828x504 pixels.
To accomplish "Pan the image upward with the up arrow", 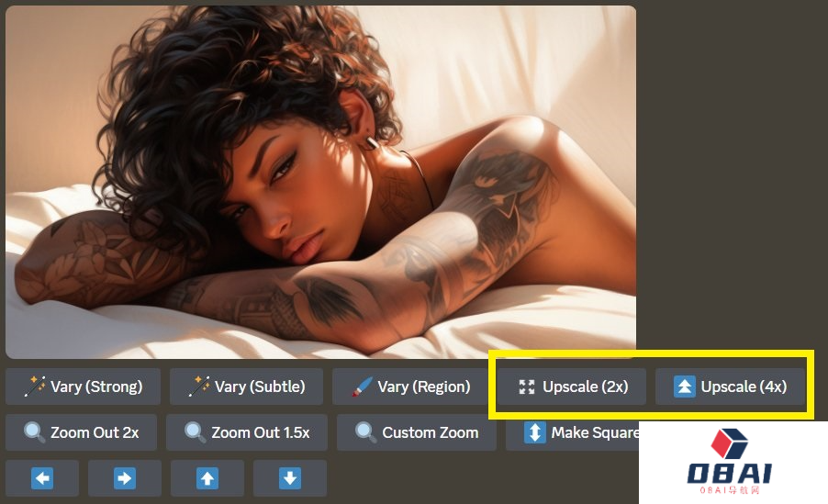I will [x=207, y=478].
